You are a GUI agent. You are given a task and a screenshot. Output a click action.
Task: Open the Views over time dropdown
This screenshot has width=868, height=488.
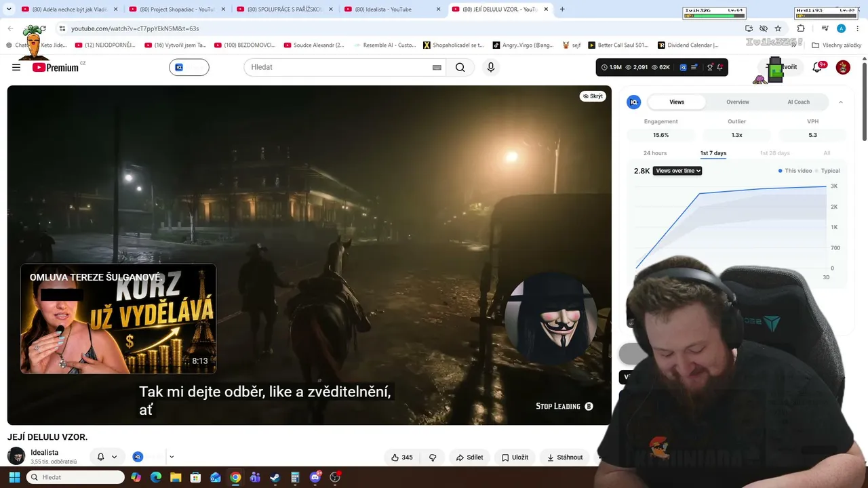(x=677, y=171)
